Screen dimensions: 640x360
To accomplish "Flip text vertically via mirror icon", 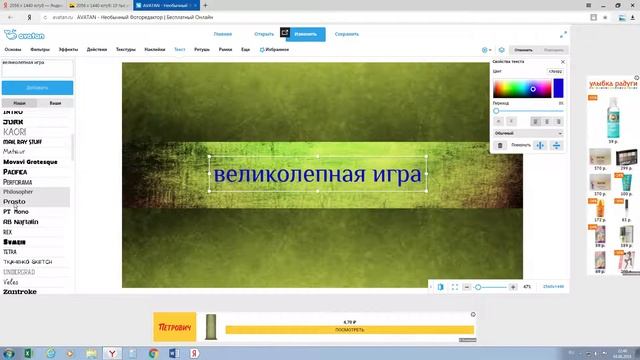I will pos(556,145).
